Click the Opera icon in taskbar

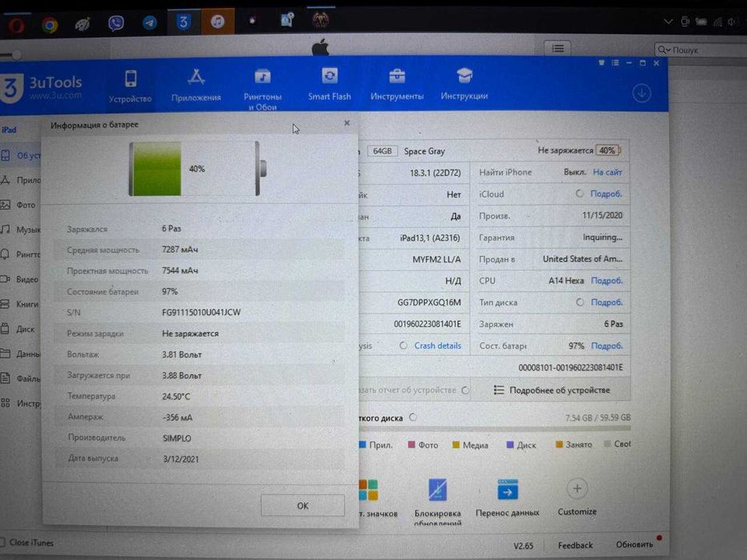tap(16, 24)
